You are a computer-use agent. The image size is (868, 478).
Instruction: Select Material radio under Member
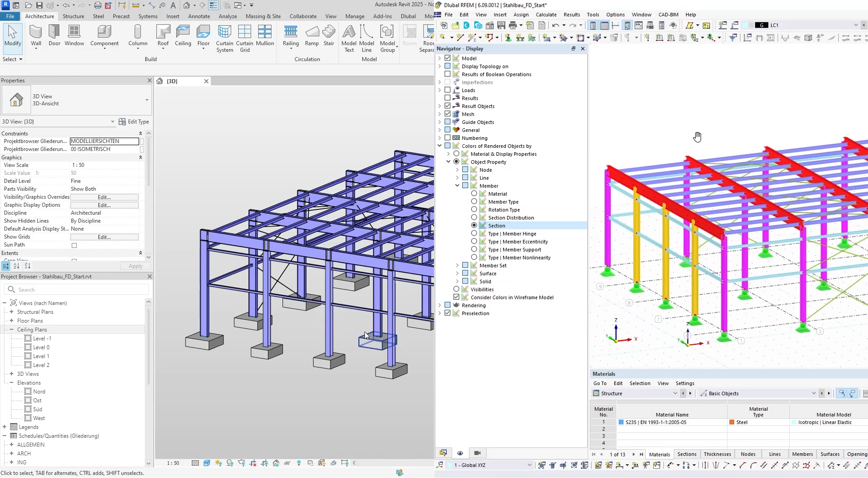click(x=474, y=193)
